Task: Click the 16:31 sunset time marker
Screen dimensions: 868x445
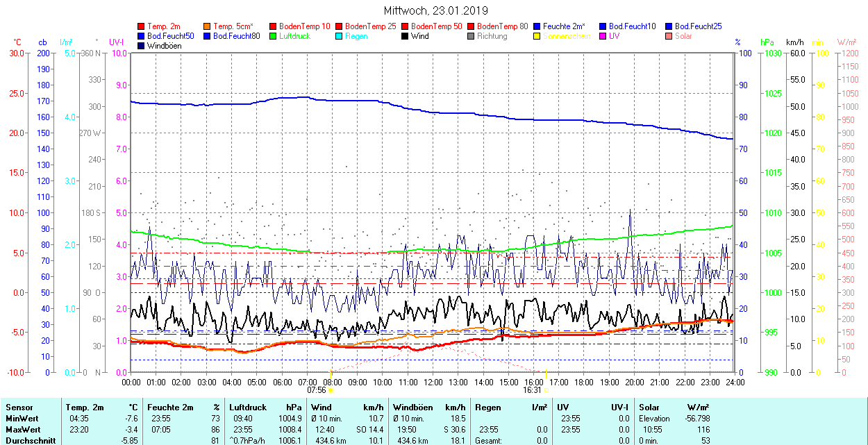Action: (x=533, y=389)
